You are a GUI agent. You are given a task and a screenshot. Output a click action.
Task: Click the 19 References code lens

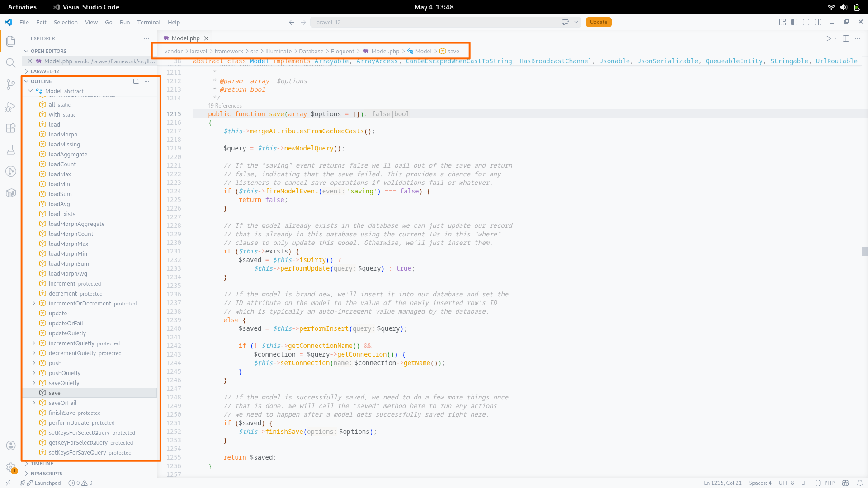(x=225, y=106)
